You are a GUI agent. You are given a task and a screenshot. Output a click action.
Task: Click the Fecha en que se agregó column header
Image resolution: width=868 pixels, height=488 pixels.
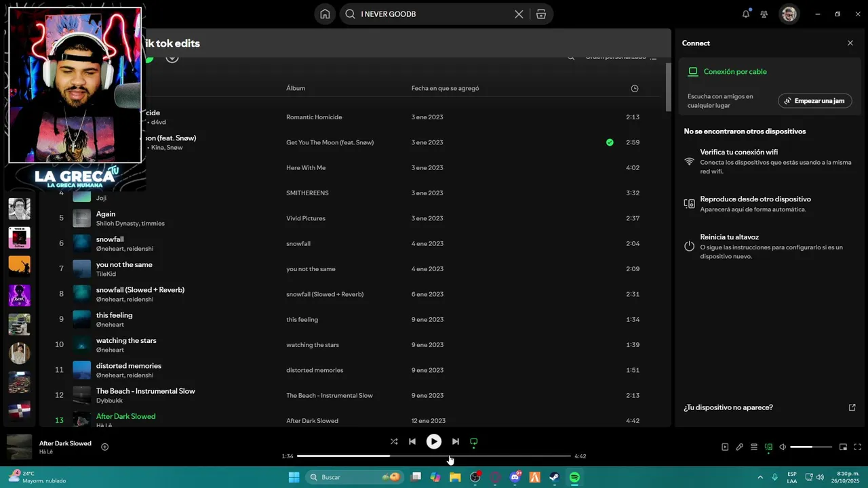click(x=445, y=88)
